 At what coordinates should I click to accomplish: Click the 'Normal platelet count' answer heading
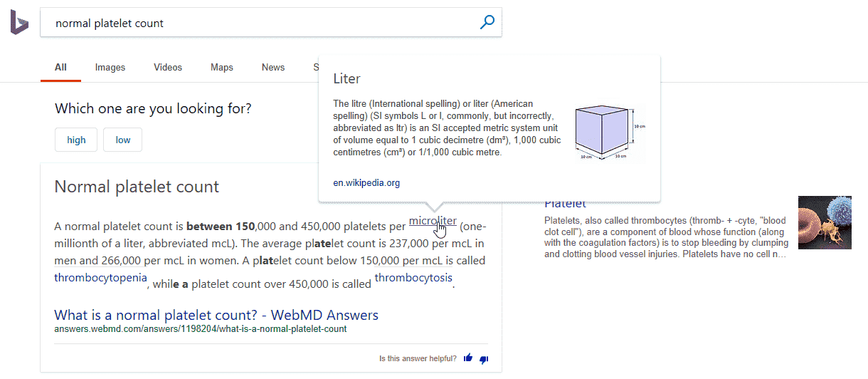coord(137,187)
